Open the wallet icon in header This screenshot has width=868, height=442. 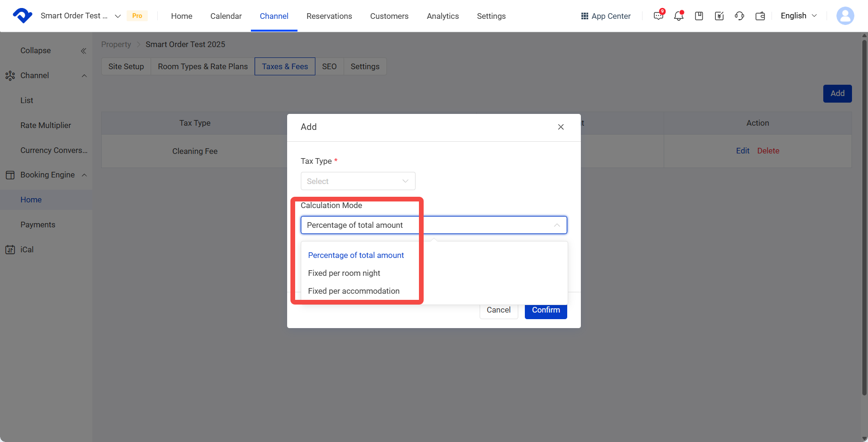[760, 16]
